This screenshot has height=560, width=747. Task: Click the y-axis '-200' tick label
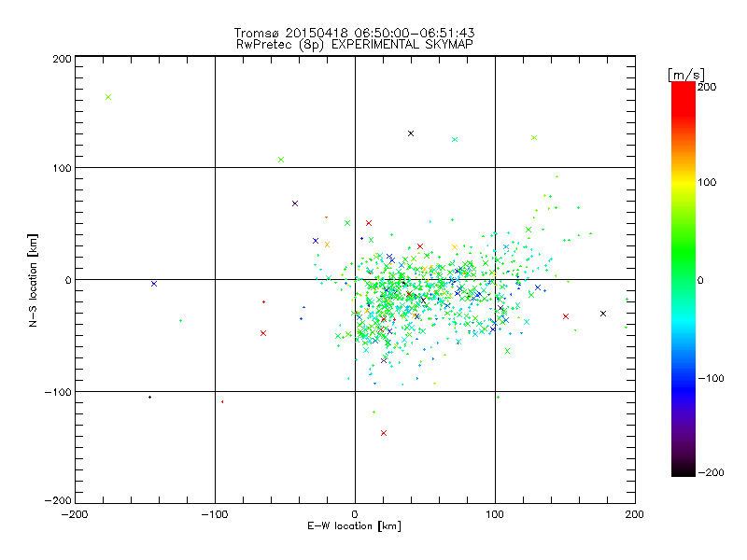pyautogui.click(x=58, y=500)
